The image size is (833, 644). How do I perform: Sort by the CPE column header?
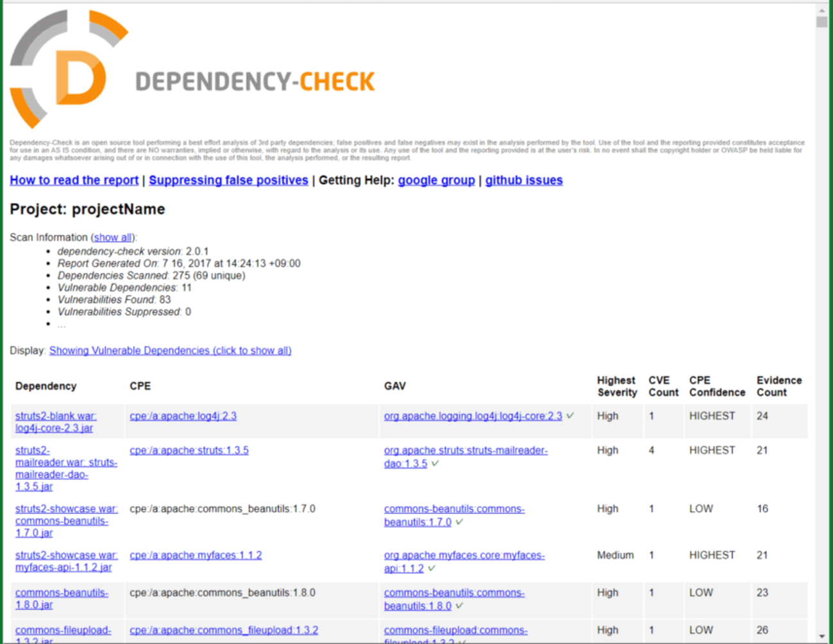tap(140, 386)
